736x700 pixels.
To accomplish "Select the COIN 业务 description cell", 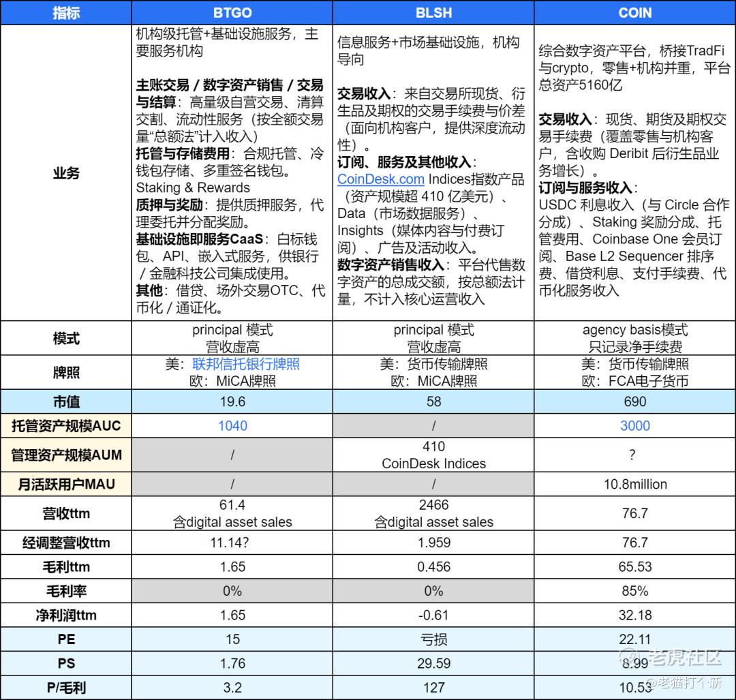I will pos(635,172).
